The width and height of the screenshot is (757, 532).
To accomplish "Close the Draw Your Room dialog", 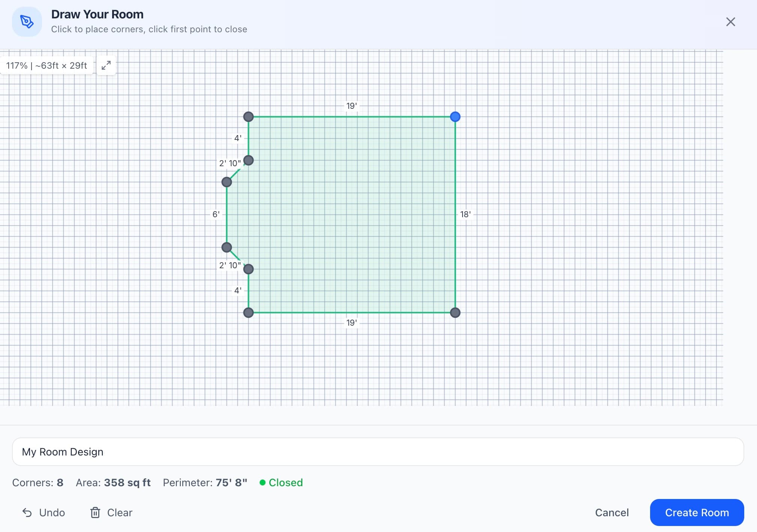I will 730,22.
